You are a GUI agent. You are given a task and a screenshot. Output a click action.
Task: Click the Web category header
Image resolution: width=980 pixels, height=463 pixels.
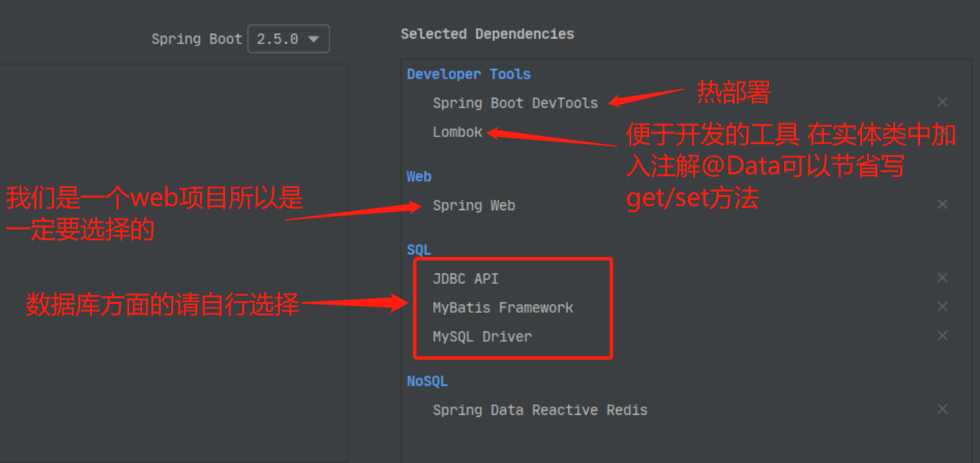pyautogui.click(x=419, y=176)
